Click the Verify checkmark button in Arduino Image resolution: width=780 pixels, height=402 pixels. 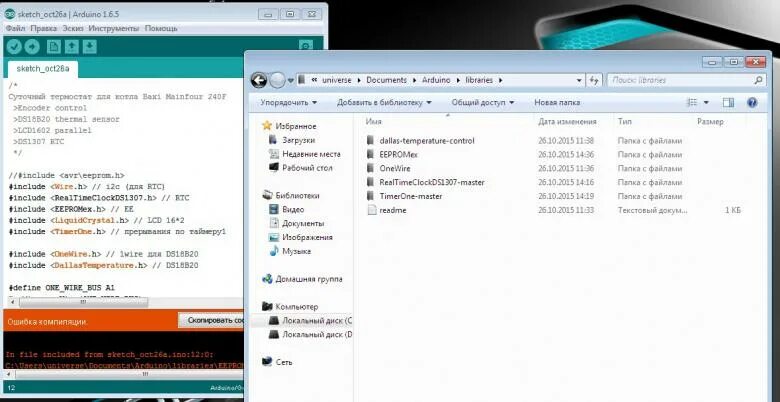(14, 47)
